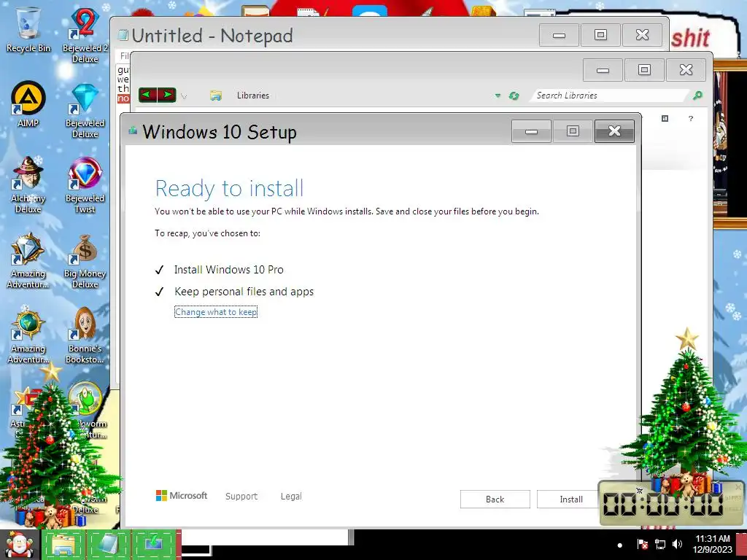
Task: Select Amazing Adventures shortcut with the diamond icon
Action: [x=28, y=261]
